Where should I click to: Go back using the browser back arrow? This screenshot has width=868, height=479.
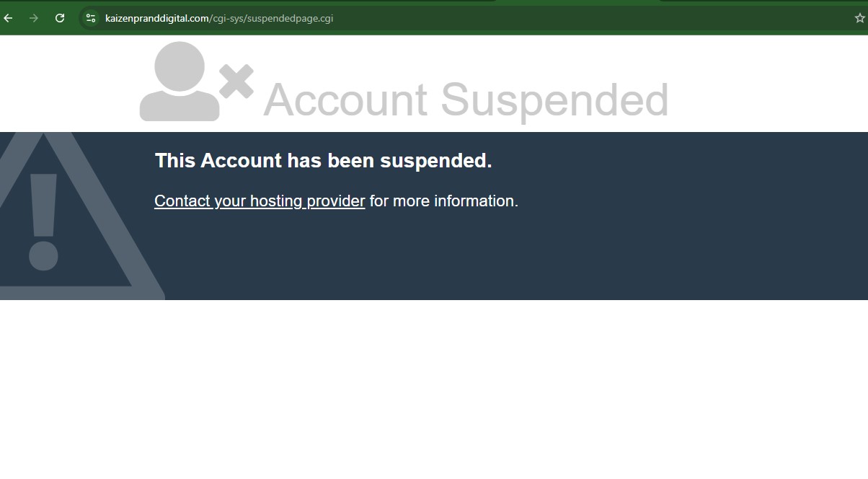(9, 18)
